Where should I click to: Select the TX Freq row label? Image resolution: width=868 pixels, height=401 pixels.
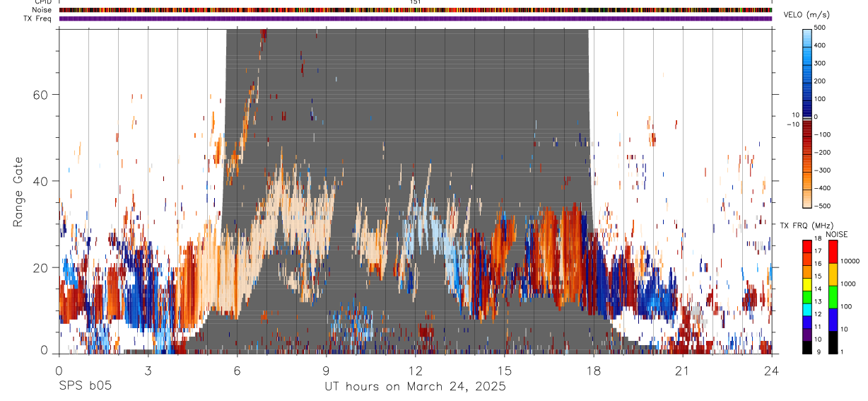pos(37,18)
